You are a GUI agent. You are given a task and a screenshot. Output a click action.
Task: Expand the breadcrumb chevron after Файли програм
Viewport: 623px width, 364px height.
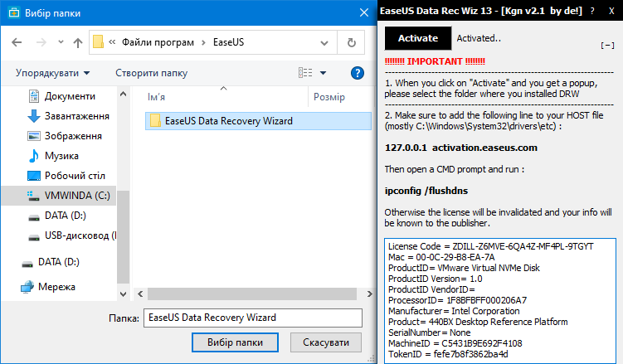(x=203, y=42)
